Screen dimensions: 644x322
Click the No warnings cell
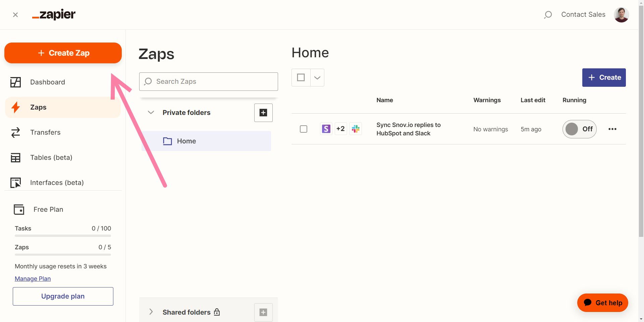click(491, 129)
